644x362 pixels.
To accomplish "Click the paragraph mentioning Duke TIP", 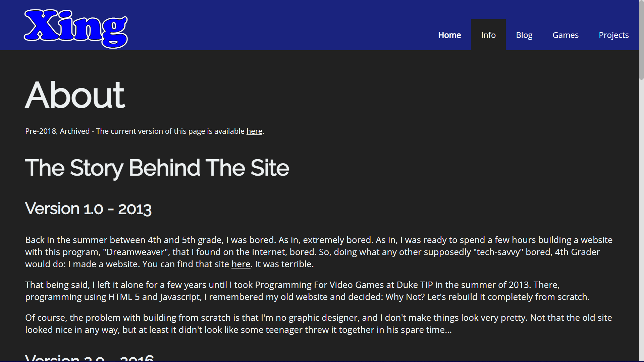I will click(x=307, y=291).
